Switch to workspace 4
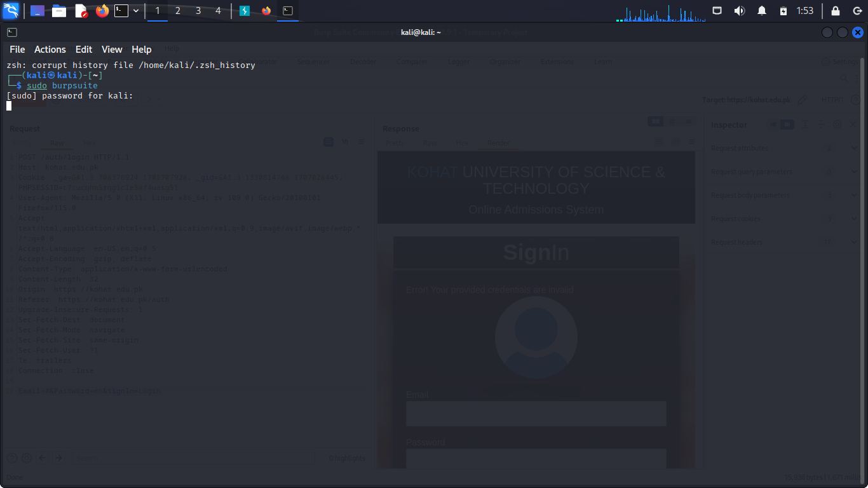The height and width of the screenshot is (488, 868). click(x=219, y=11)
